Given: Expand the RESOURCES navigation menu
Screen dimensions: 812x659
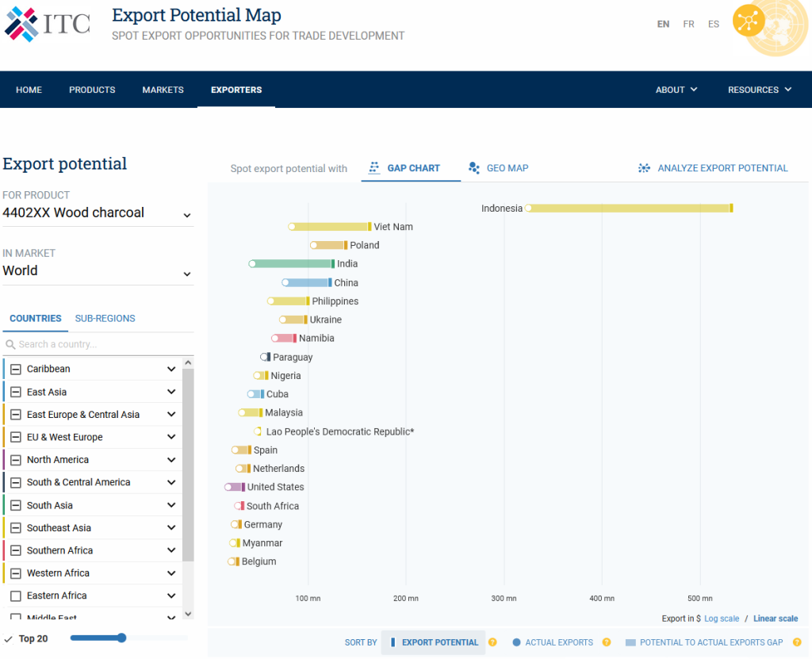Looking at the screenshot, I should pyautogui.click(x=760, y=90).
